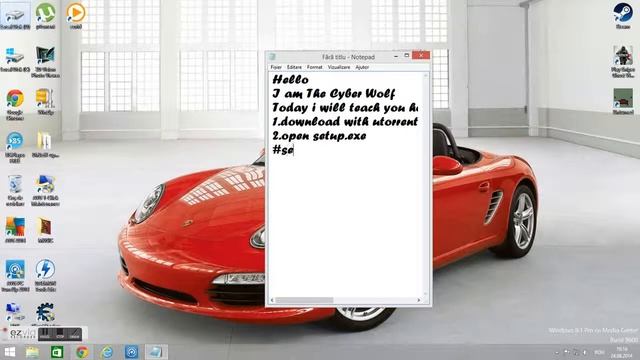
Task: Open the Vizualizare menu in Notepad
Action: (339, 67)
